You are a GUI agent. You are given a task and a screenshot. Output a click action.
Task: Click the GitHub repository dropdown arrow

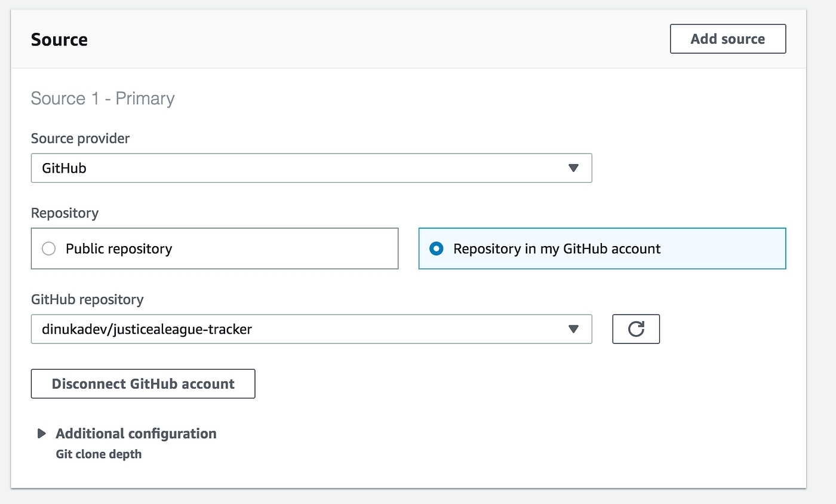click(x=573, y=329)
